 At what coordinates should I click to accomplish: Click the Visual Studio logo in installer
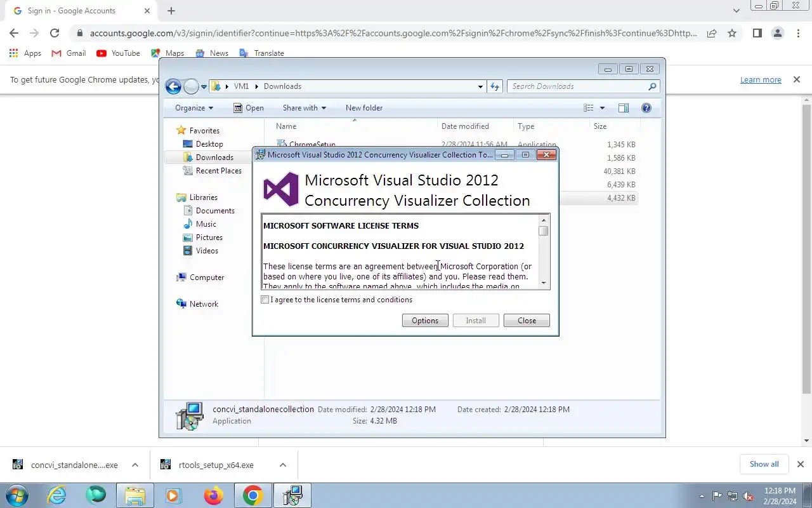tap(281, 189)
